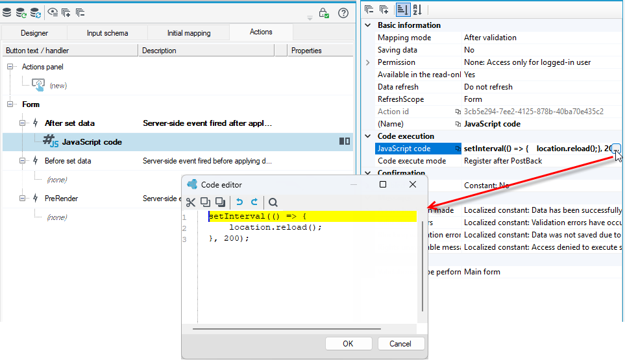Image resolution: width=625 pixels, height=364 pixels.
Task: Collapse the PreRender tree node
Action: 22,198
